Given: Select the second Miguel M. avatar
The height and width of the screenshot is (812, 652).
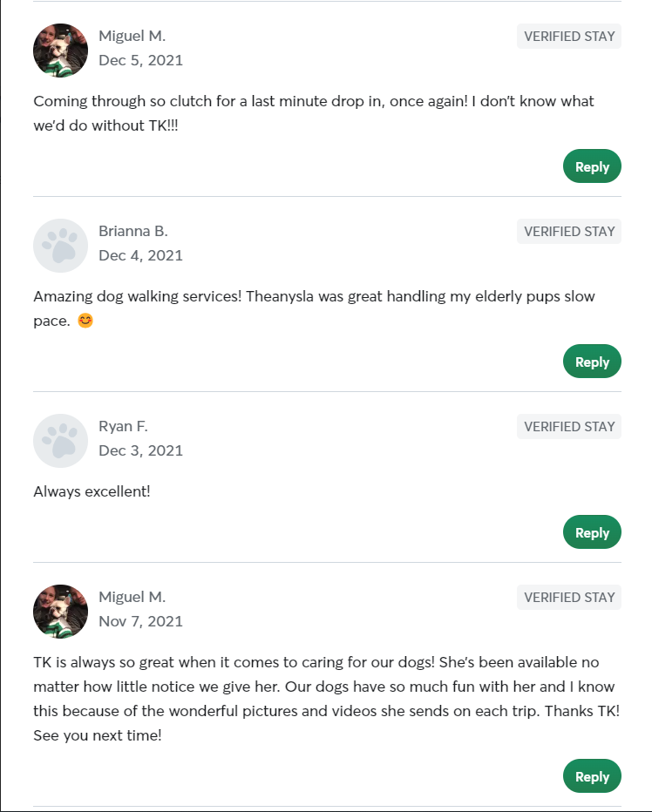Looking at the screenshot, I should (x=60, y=611).
